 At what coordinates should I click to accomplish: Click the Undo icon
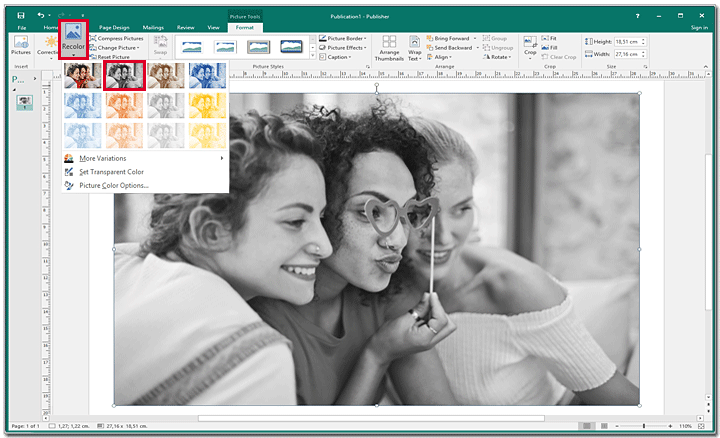pos(41,16)
